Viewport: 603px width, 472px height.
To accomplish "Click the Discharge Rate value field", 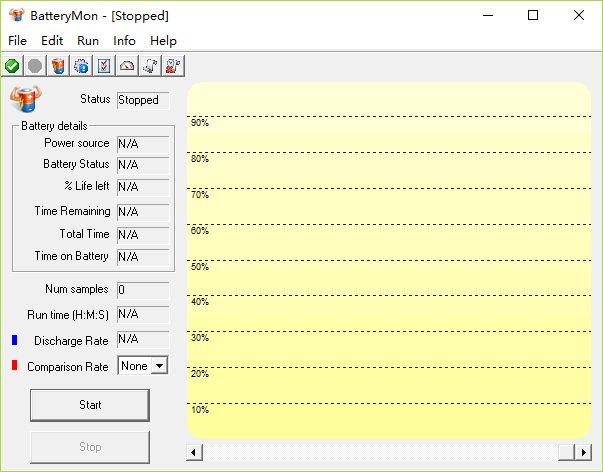I will tap(143, 340).
